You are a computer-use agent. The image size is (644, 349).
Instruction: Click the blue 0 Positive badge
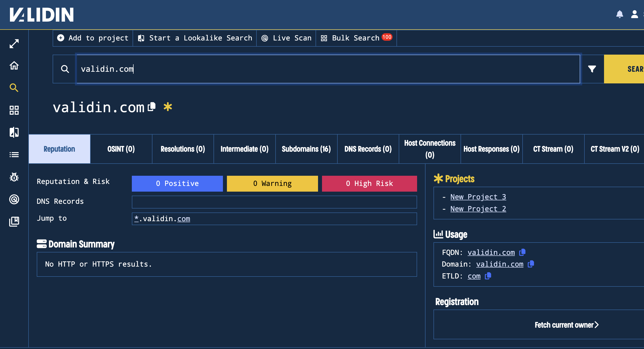coord(177,183)
